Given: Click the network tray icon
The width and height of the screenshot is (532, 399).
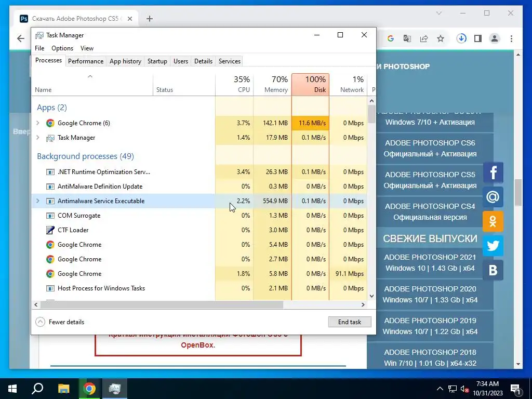Looking at the screenshot, I should [453, 389].
